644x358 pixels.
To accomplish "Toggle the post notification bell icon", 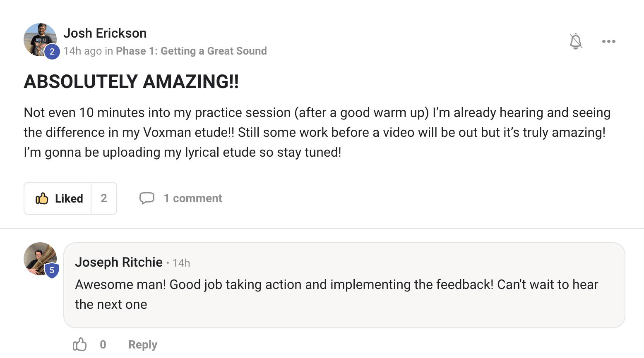I will coord(576,41).
